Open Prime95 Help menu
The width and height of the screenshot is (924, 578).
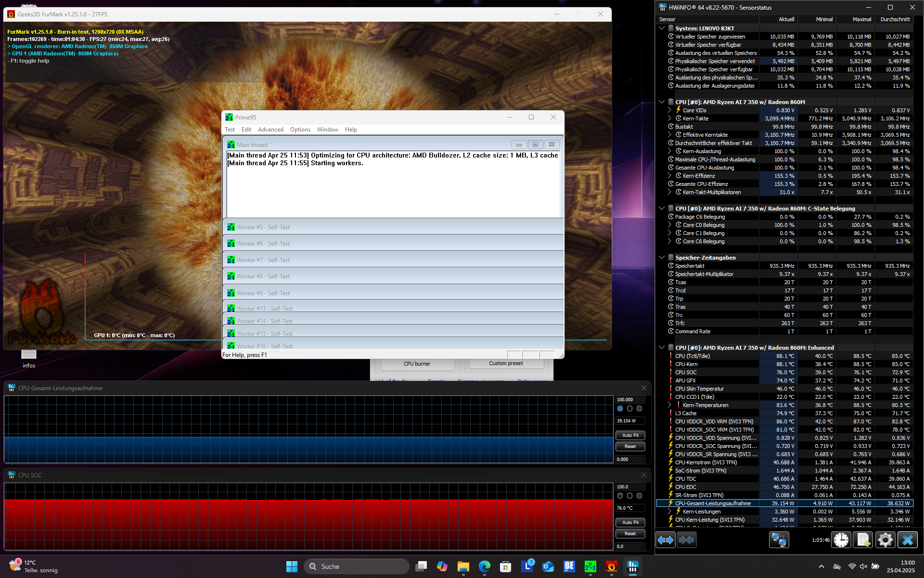[351, 130]
